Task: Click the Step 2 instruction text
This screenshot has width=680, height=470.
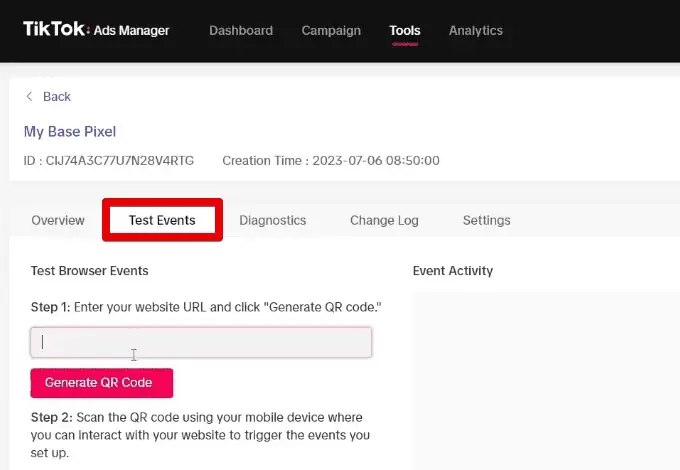Action: pyautogui.click(x=196, y=434)
